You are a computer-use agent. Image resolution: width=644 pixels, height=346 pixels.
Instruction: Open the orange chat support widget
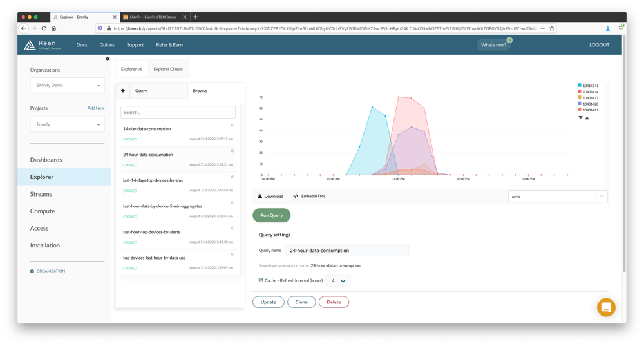click(x=606, y=307)
